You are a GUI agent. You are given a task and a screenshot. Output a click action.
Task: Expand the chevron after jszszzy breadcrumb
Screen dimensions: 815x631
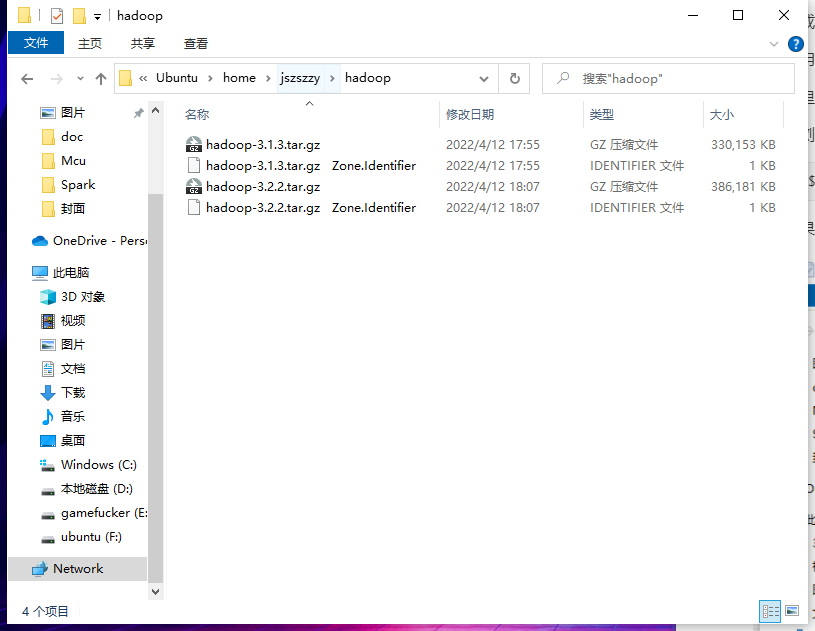332,78
